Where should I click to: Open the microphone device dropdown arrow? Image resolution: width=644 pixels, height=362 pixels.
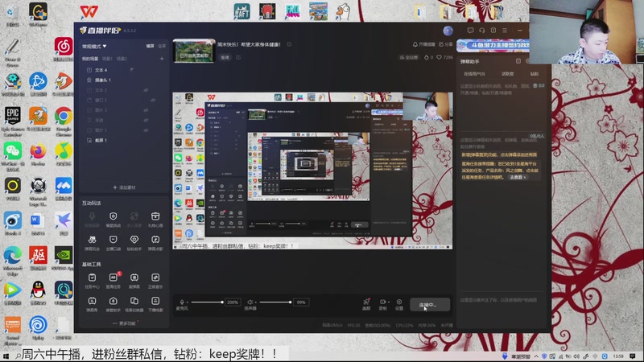pos(188,302)
